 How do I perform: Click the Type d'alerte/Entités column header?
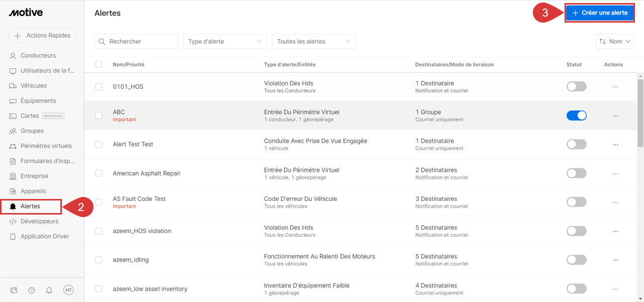pyautogui.click(x=290, y=65)
